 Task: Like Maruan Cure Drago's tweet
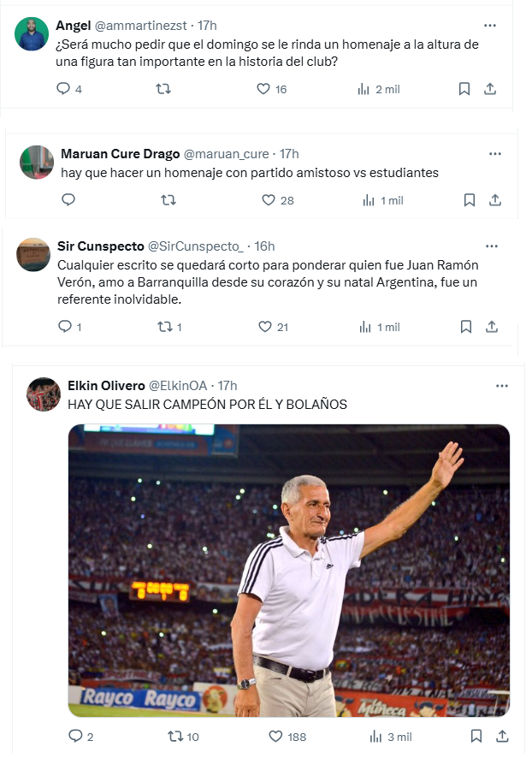pyautogui.click(x=269, y=200)
